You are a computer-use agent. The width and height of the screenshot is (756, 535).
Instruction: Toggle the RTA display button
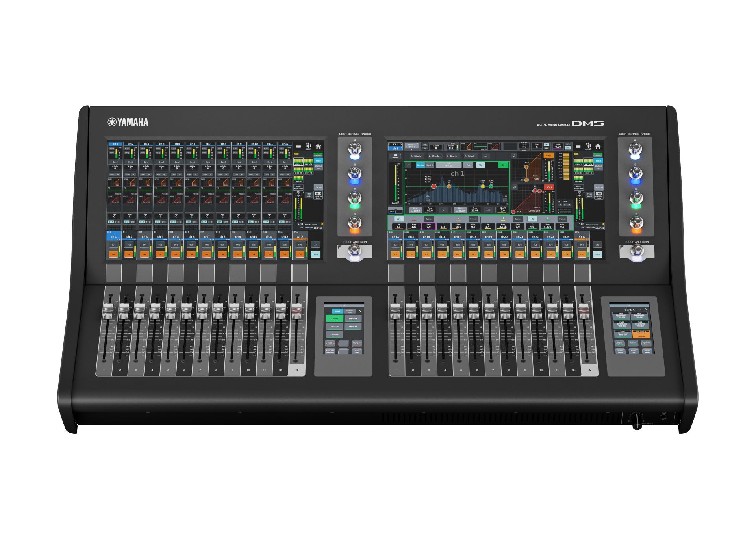[x=480, y=165]
